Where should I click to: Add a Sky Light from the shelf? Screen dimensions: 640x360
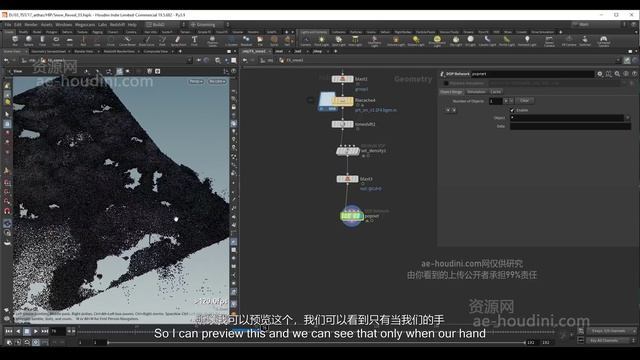click(456, 41)
